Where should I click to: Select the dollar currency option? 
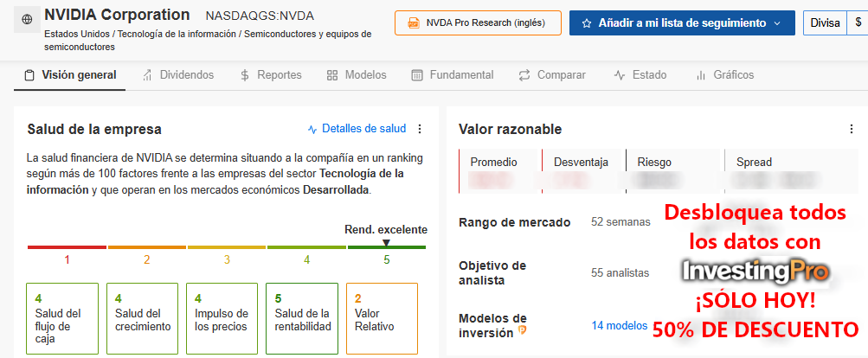(x=858, y=23)
